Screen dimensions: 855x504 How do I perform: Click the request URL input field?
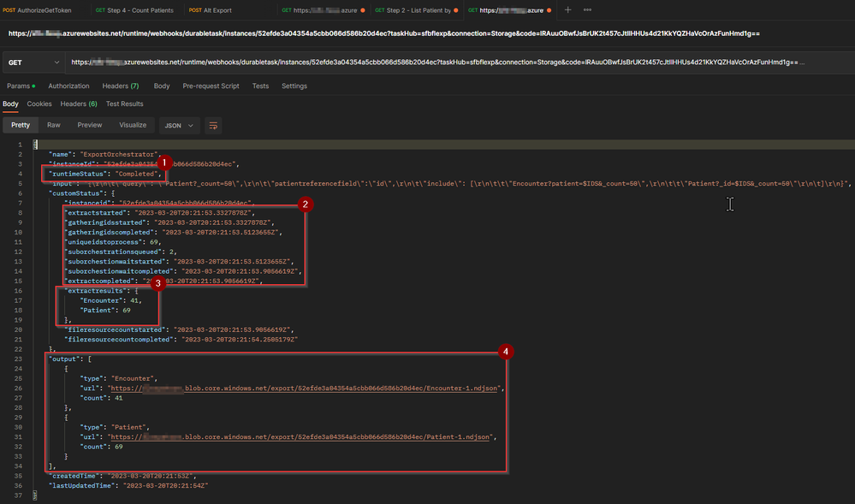point(458,62)
